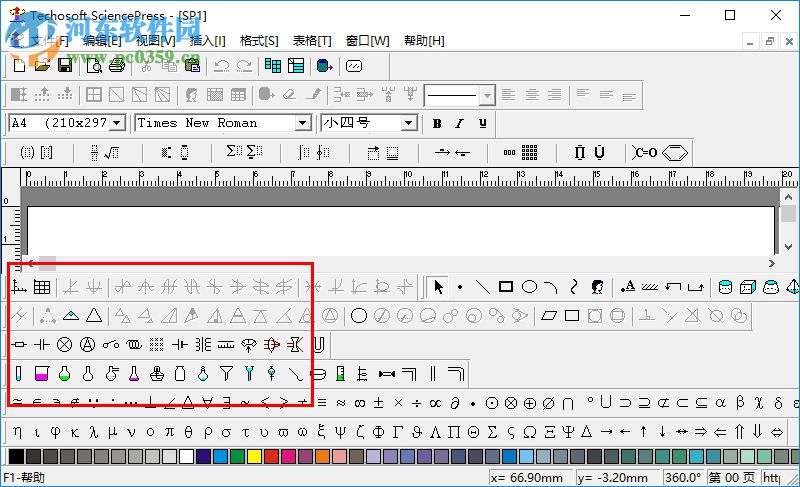The width and height of the screenshot is (800, 487).
Task: Select the rectangle drawing tool
Action: pos(506,287)
